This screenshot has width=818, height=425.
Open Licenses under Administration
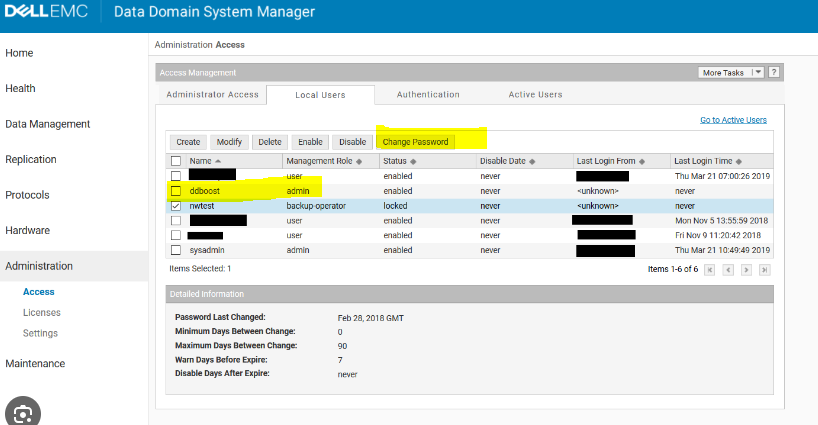(41, 313)
